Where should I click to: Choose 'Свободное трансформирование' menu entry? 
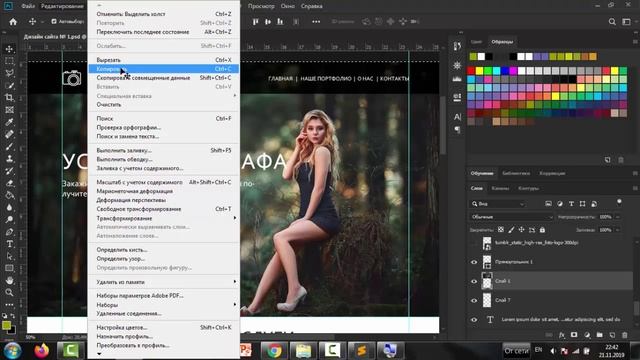tap(164, 209)
